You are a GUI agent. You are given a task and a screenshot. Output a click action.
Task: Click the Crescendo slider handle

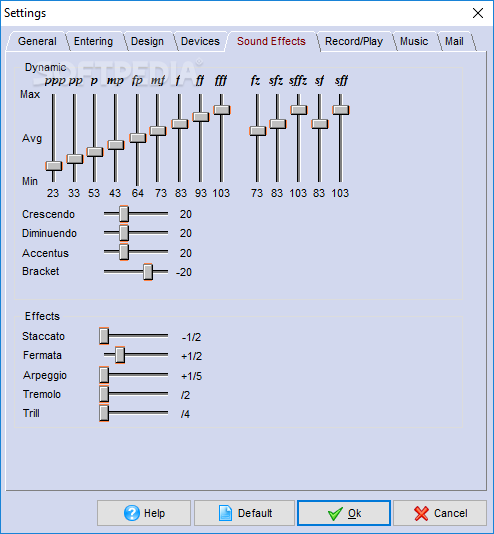tap(124, 214)
